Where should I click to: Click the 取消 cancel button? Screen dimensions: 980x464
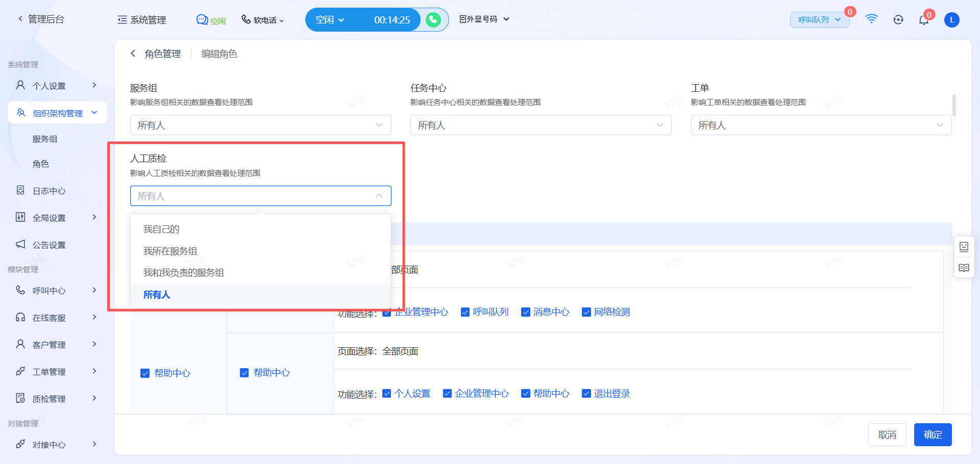887,434
